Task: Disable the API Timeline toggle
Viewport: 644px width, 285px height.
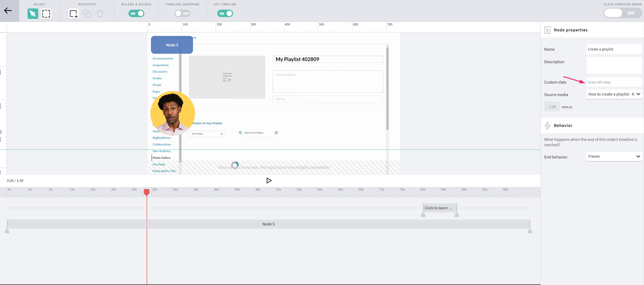Action: (x=225, y=13)
